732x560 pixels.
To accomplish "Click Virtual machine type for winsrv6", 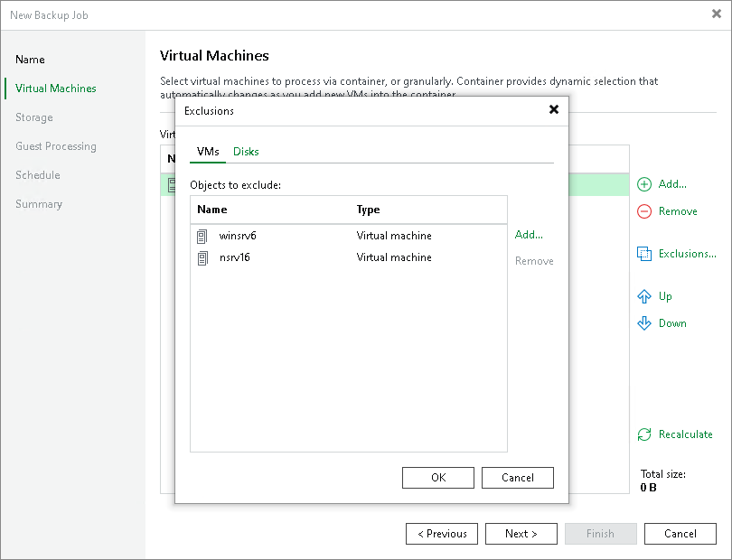I will 394,236.
